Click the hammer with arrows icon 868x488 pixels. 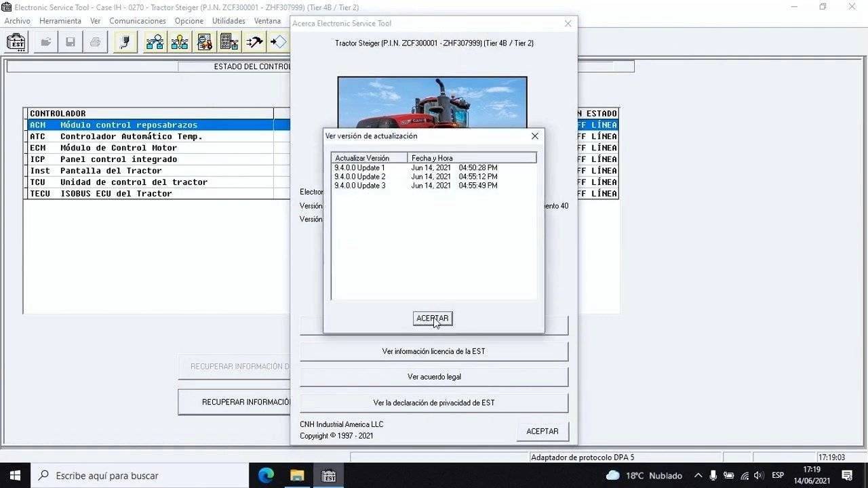(x=254, y=42)
